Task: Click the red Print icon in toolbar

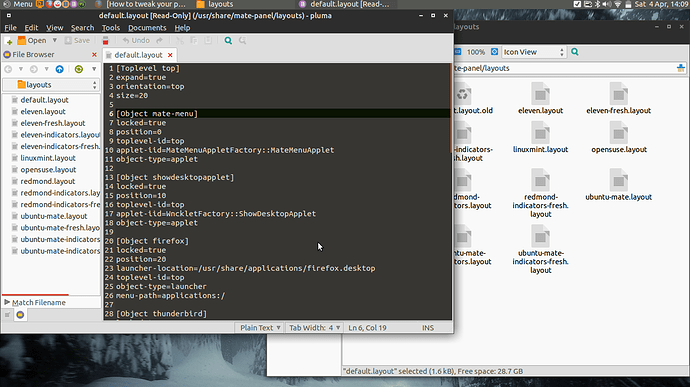Action: (x=106, y=41)
